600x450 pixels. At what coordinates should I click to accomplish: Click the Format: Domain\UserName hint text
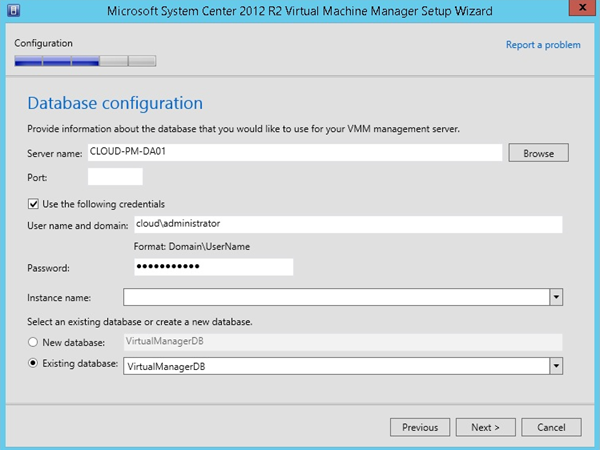click(192, 246)
